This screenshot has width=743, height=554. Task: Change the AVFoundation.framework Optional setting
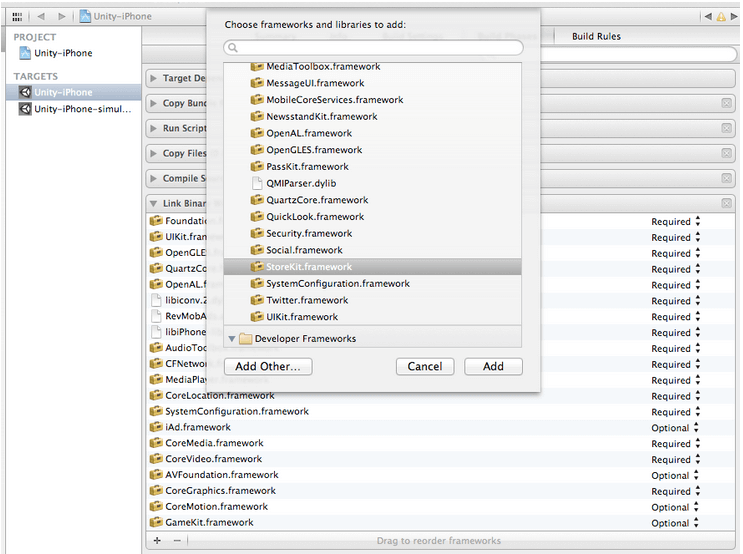pyautogui.click(x=675, y=476)
